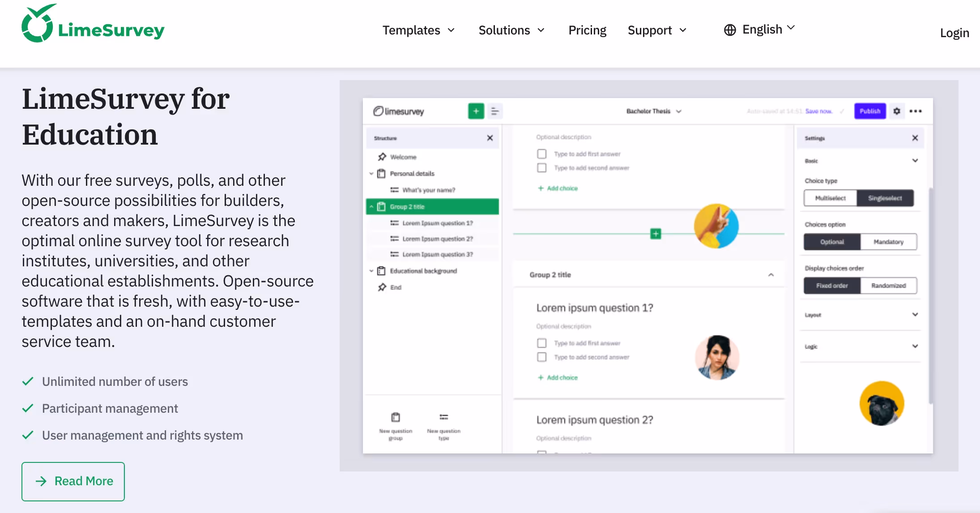Image resolution: width=980 pixels, height=513 pixels.
Task: Click the pug dog avatar
Action: pos(882,403)
